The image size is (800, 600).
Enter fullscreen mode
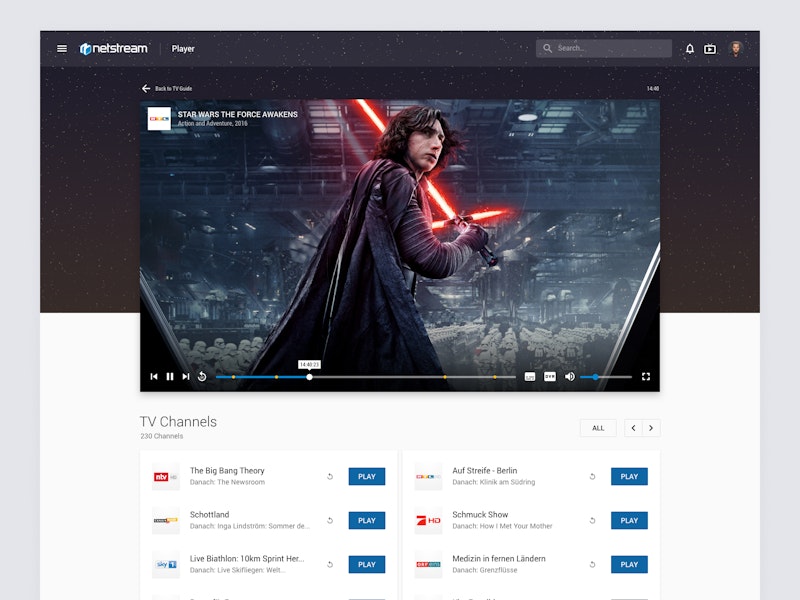646,377
